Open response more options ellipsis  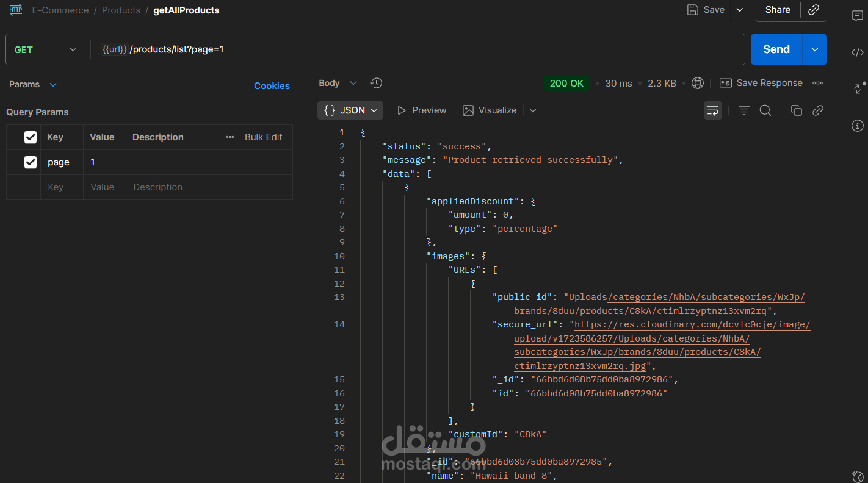pyautogui.click(x=818, y=83)
